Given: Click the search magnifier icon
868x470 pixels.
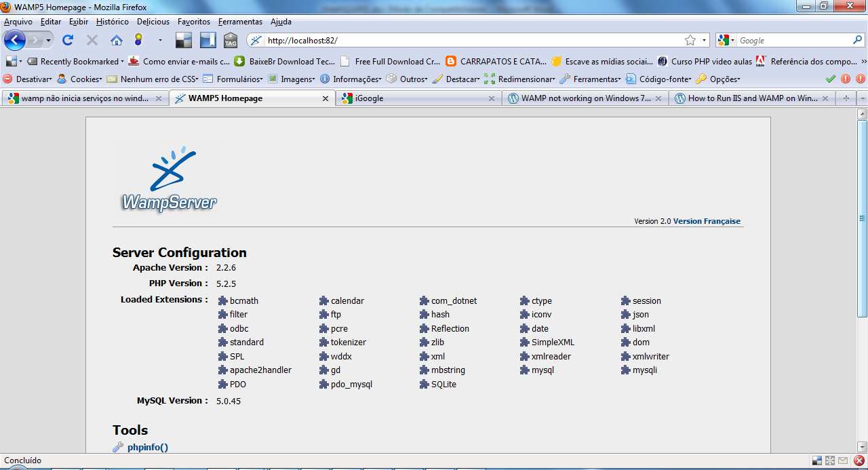Looking at the screenshot, I should tap(857, 40).
